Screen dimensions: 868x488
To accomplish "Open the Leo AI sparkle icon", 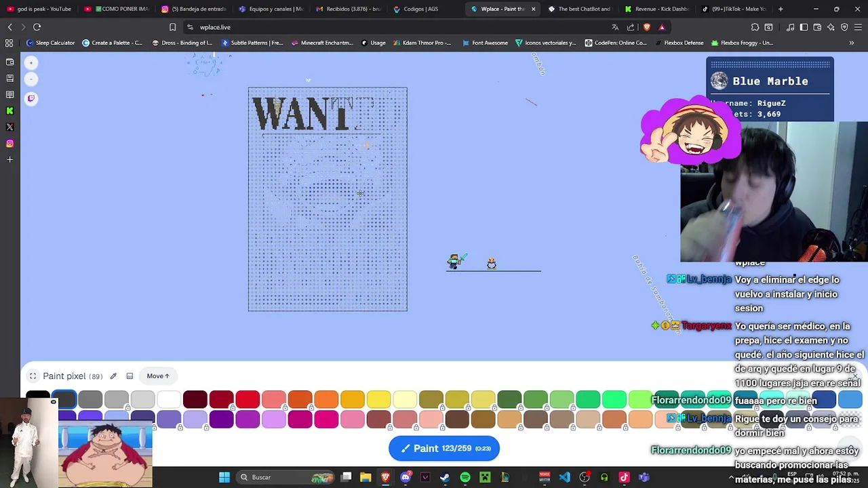I will coord(831,27).
